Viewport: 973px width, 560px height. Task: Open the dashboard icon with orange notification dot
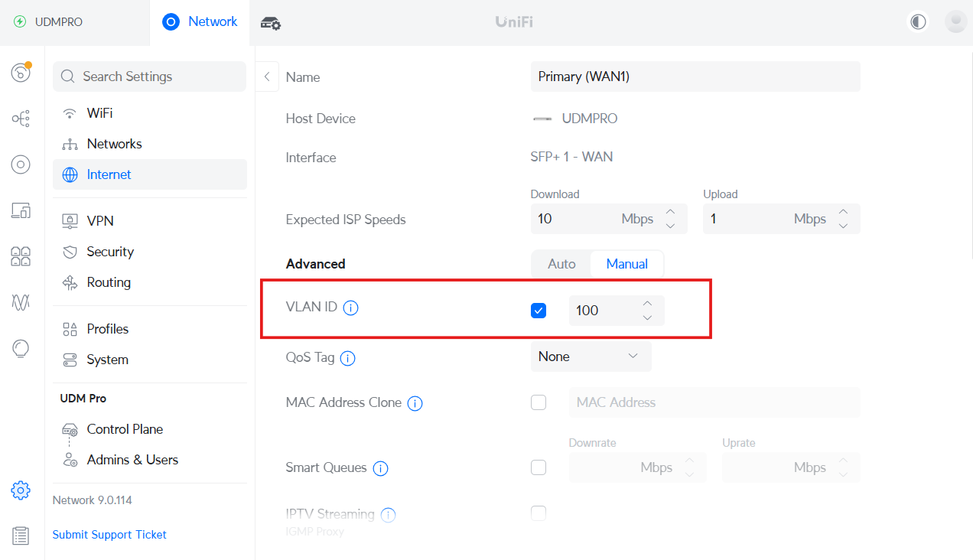pos(21,73)
